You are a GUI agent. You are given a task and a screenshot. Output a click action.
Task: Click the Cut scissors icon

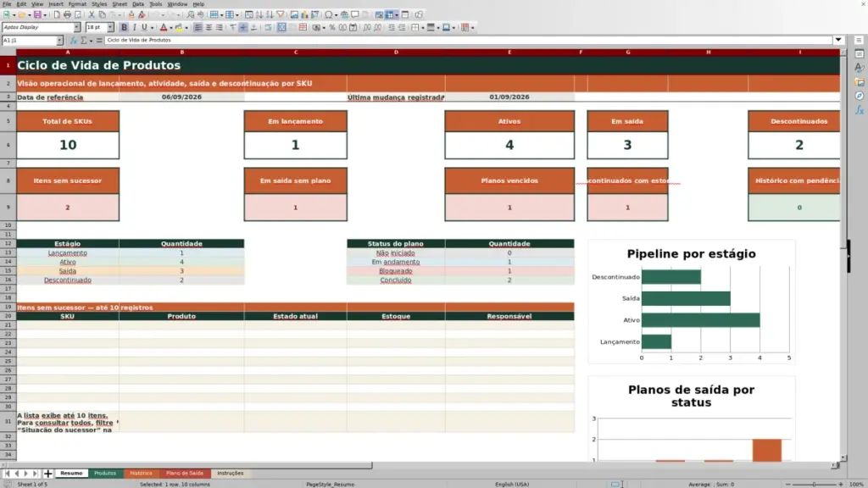click(x=92, y=14)
